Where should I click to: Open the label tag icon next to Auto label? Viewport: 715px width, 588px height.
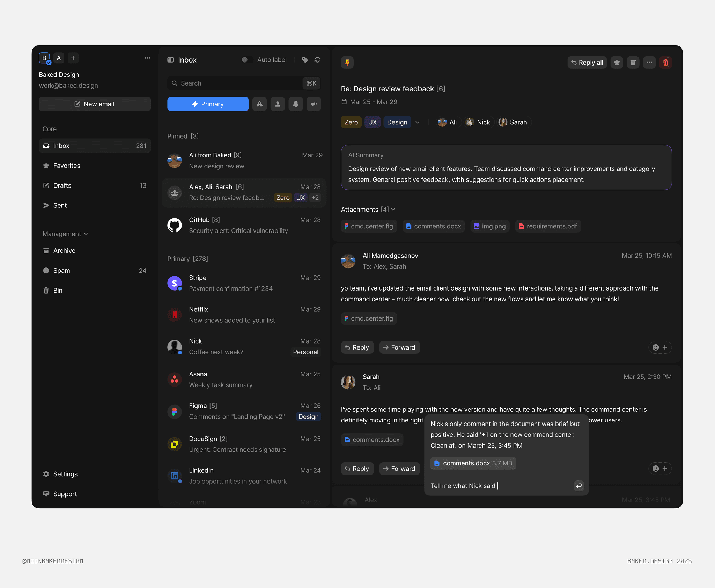[305, 60]
